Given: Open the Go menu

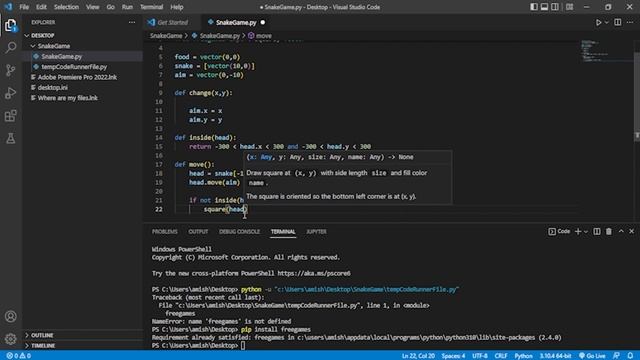Looking at the screenshot, I should click(x=110, y=7).
